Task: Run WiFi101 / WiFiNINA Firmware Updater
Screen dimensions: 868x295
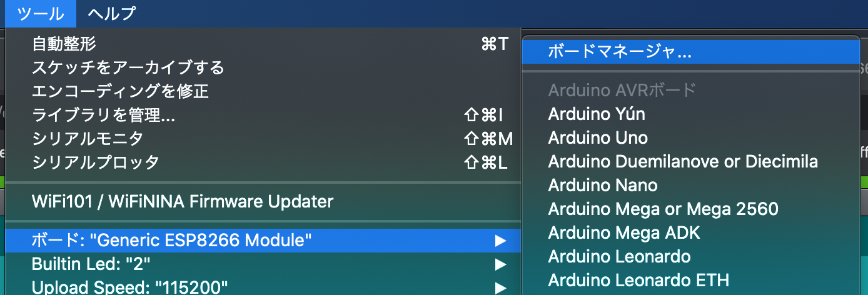Action: tap(183, 201)
